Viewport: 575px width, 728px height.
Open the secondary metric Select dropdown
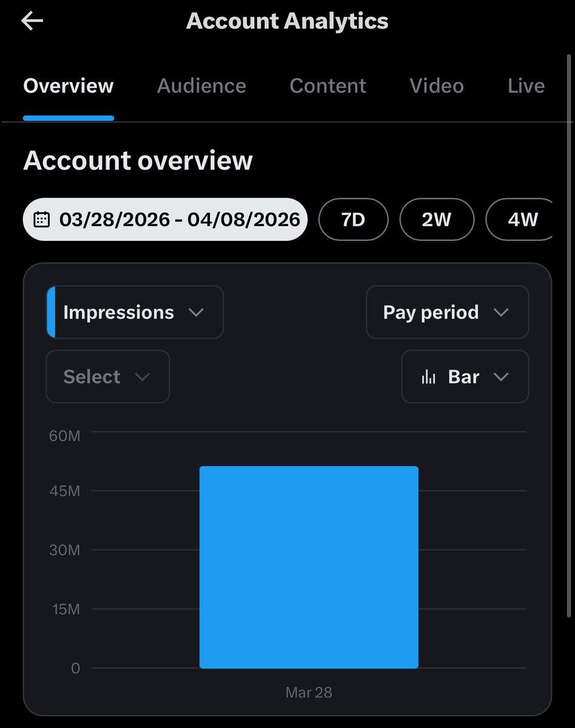coord(108,377)
